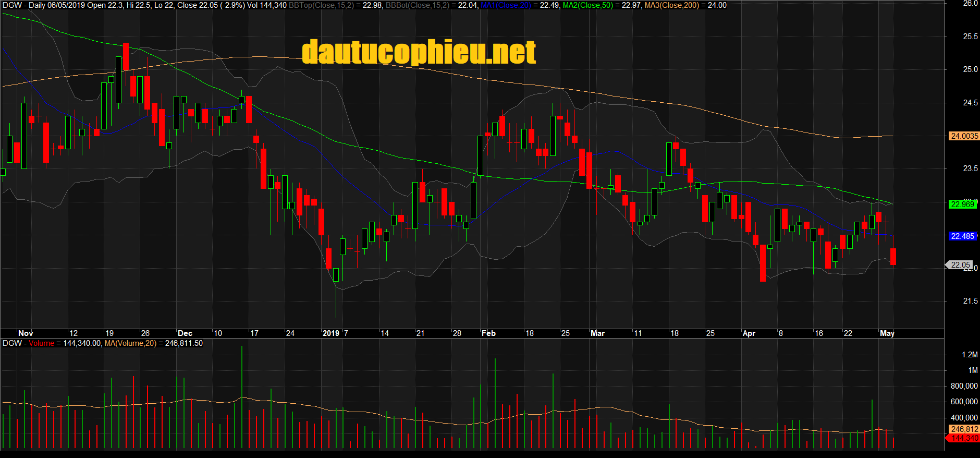The height and width of the screenshot is (458, 980).
Task: Click the gray 22.05 last price marker
Action: [x=960, y=265]
